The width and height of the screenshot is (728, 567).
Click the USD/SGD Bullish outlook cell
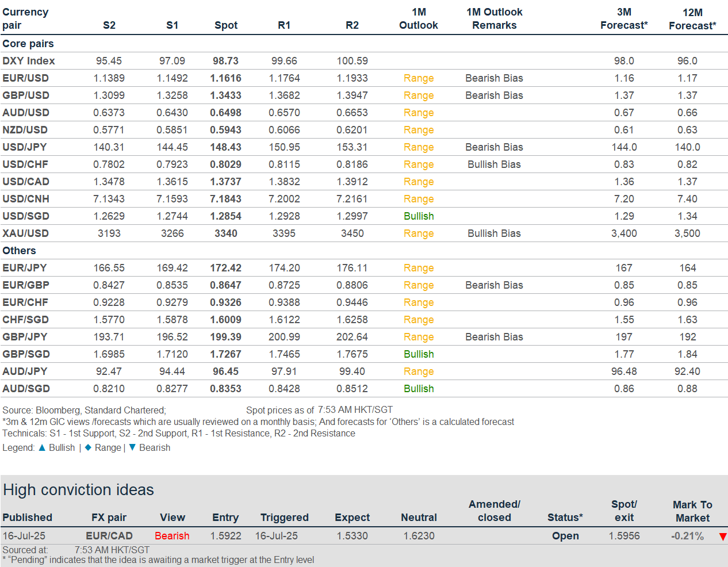(419, 216)
